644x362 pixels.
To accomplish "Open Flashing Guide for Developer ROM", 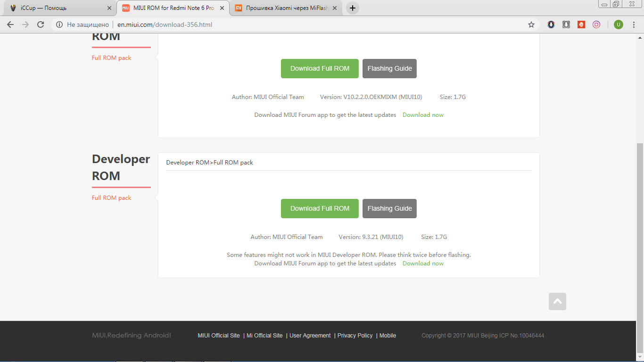I will (x=389, y=208).
